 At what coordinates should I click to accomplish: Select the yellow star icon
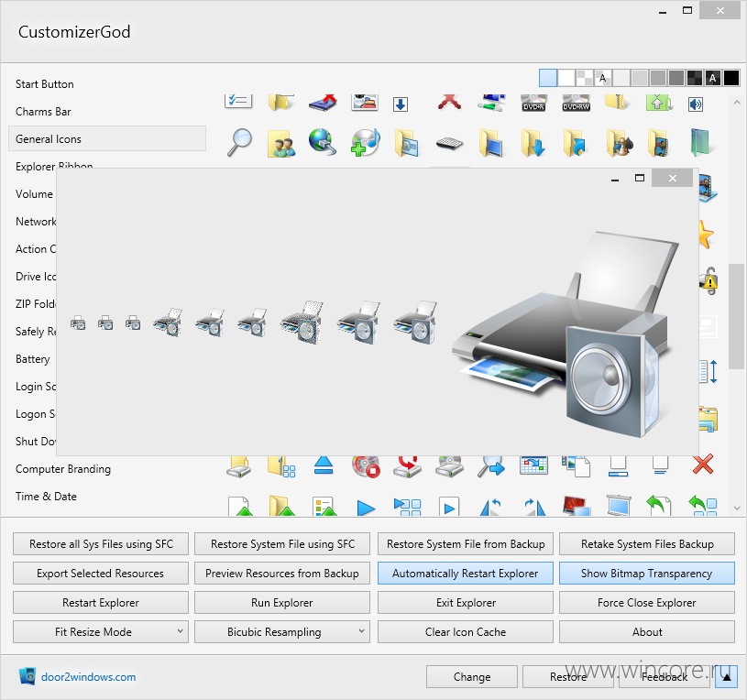click(706, 235)
